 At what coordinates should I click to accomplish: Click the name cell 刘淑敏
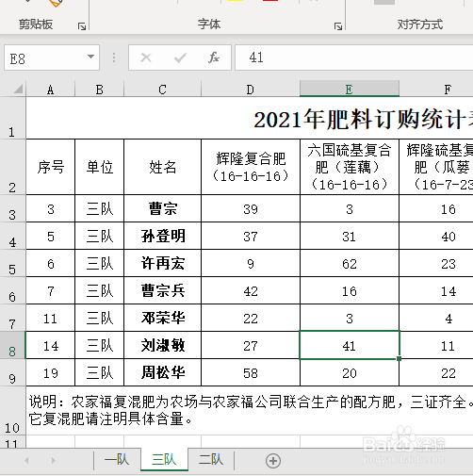162,345
